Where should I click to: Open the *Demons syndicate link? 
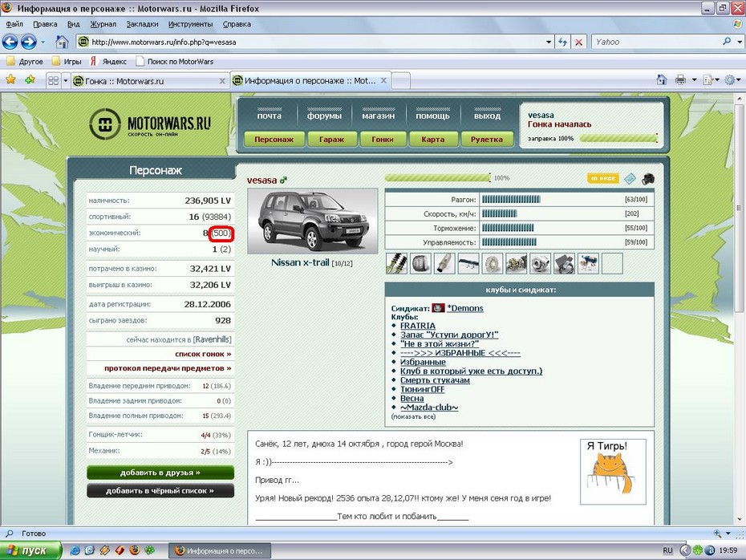pos(465,308)
